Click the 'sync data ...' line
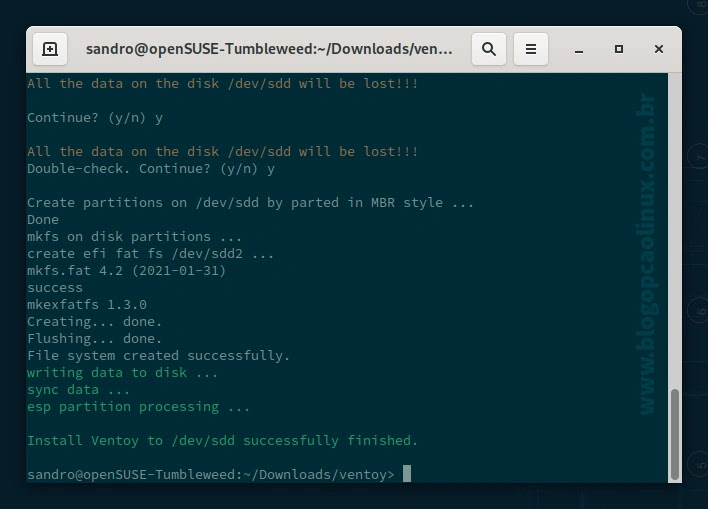Viewport: 708px width, 509px height. 78,389
